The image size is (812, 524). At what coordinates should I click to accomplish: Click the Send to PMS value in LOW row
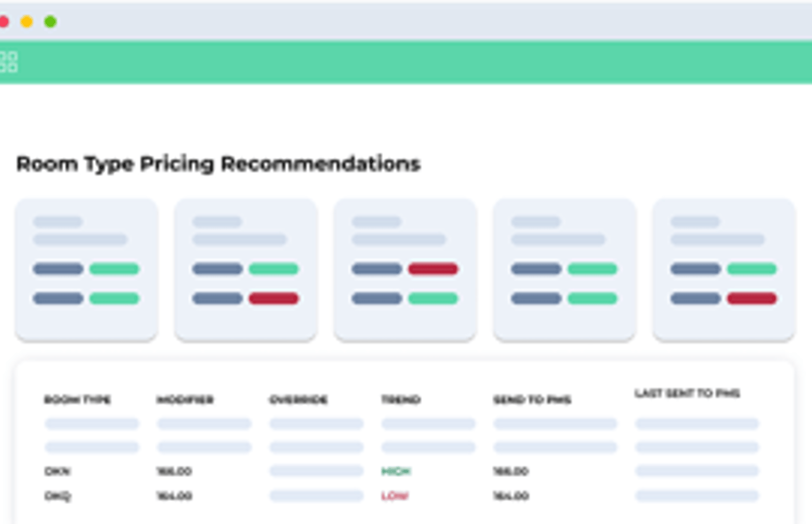511,496
